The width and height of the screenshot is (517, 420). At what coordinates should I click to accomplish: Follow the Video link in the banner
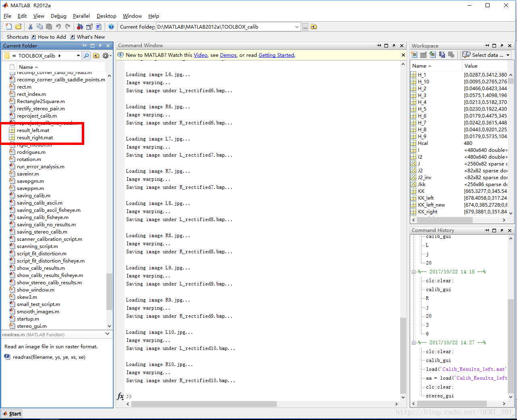click(201, 55)
